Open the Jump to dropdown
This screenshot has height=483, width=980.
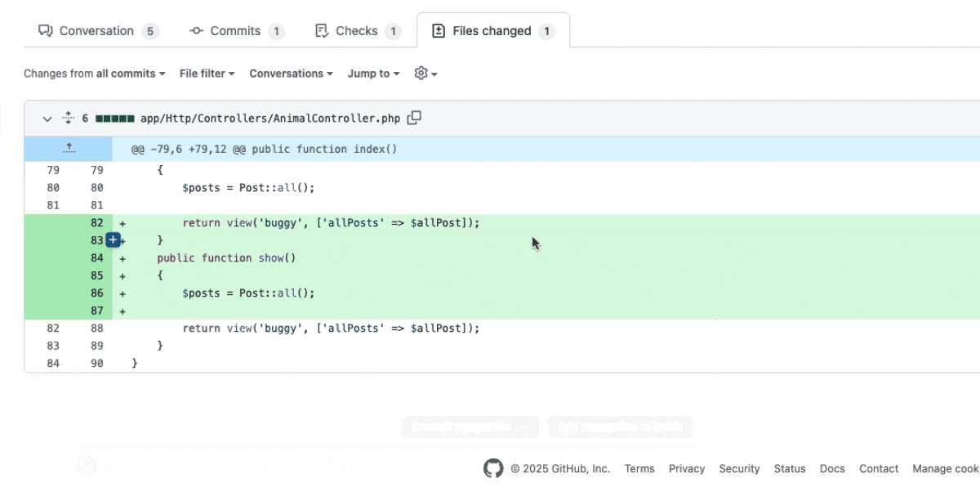tap(374, 74)
